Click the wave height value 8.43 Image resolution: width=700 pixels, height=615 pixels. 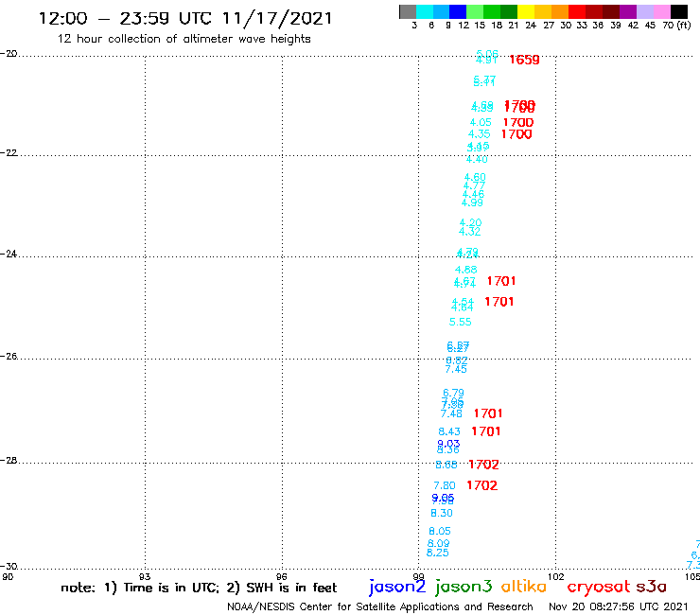point(449,431)
